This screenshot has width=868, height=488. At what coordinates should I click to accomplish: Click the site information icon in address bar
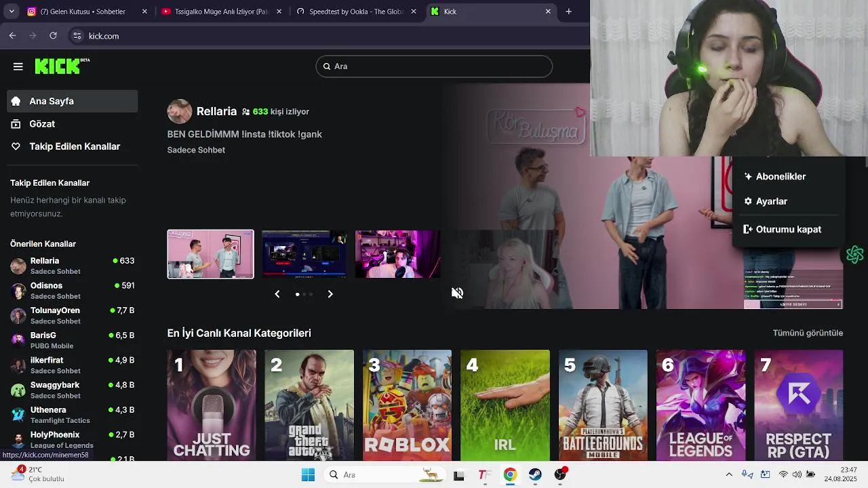click(x=77, y=36)
